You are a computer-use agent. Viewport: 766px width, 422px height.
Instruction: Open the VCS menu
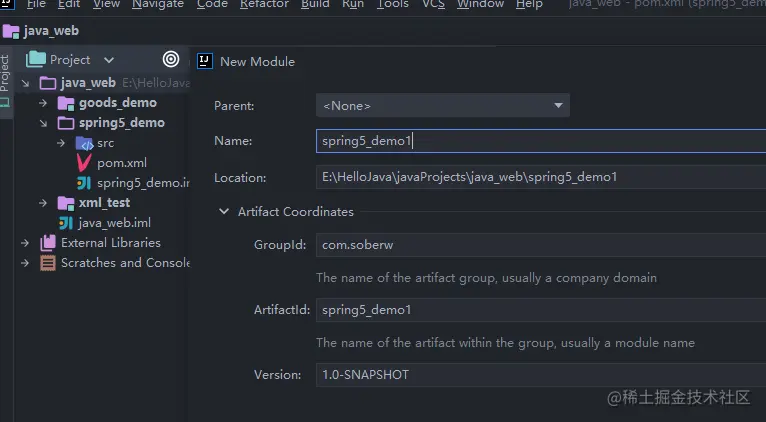tap(433, 4)
